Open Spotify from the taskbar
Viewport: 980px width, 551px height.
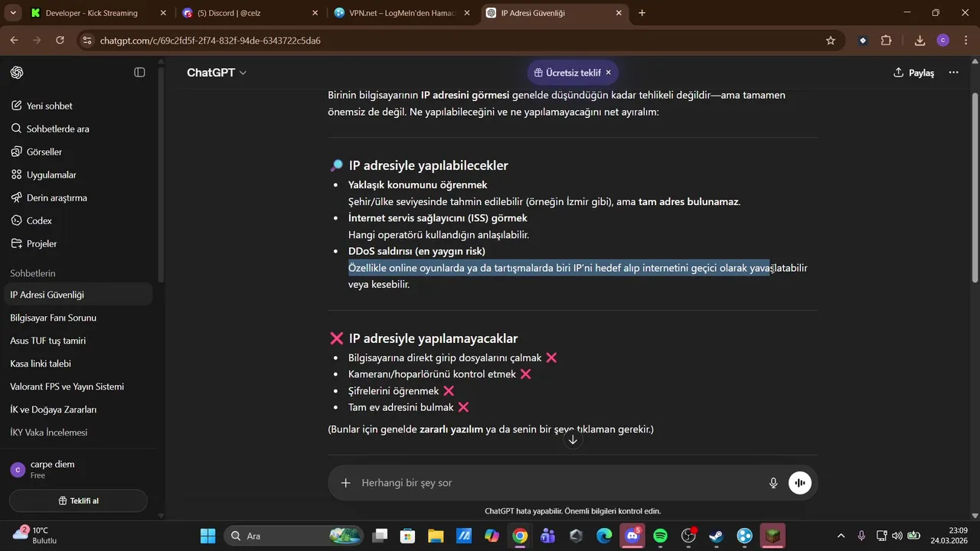click(660, 536)
